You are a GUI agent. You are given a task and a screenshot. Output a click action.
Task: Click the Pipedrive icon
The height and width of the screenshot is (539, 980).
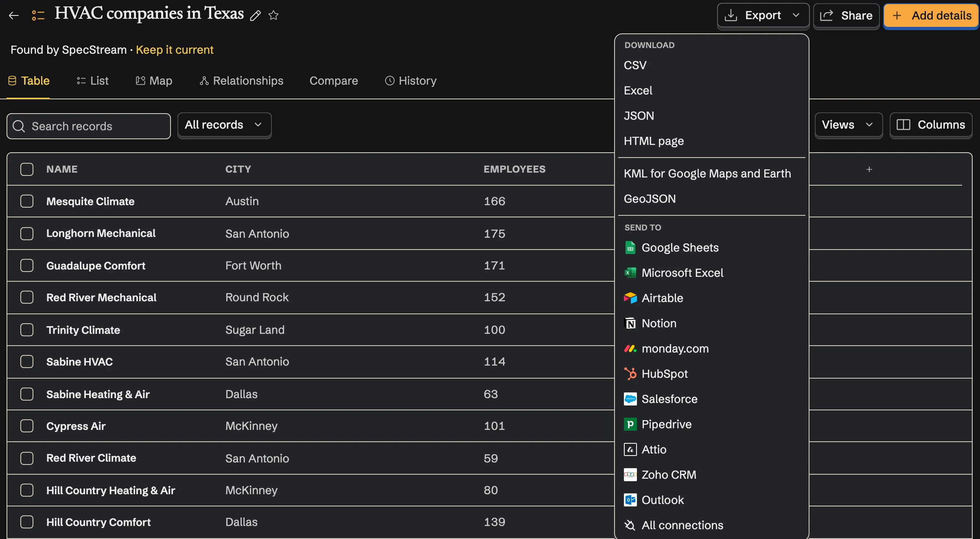point(630,424)
